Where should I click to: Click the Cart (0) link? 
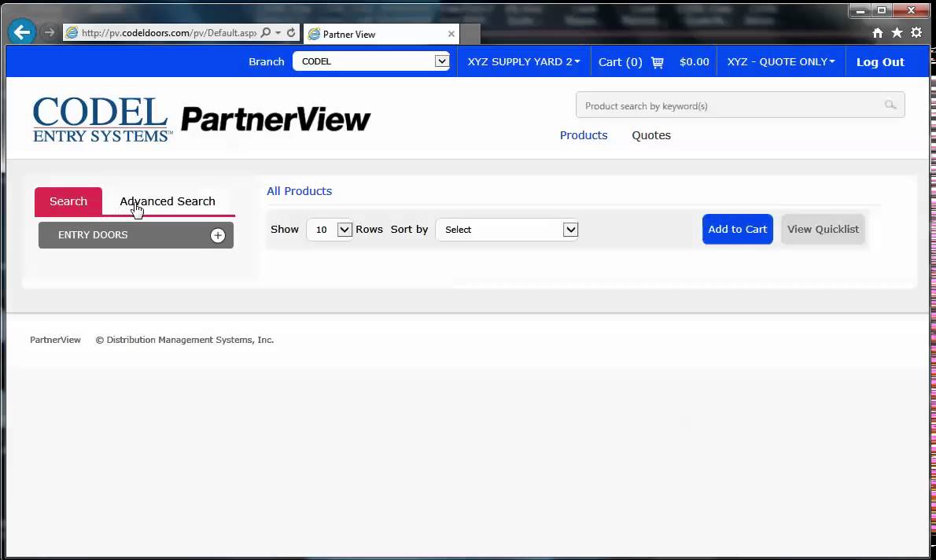621,62
